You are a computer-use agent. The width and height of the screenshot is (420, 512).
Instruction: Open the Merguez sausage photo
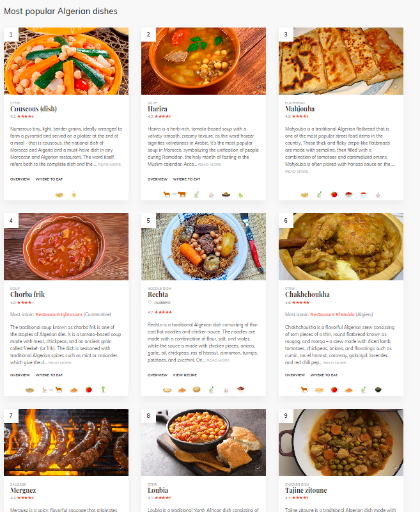(66, 442)
